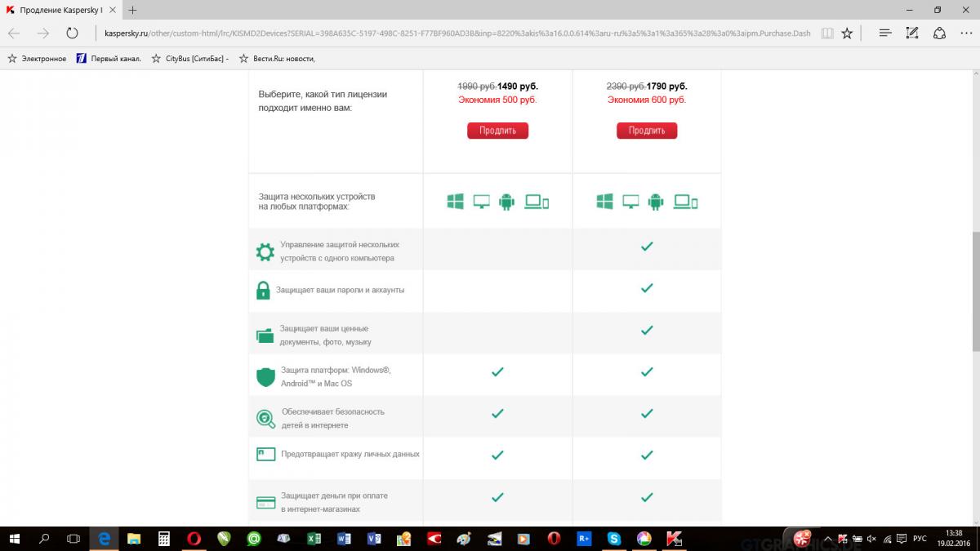Open the Hub three-lines icon
980x551 pixels.
point(885,33)
